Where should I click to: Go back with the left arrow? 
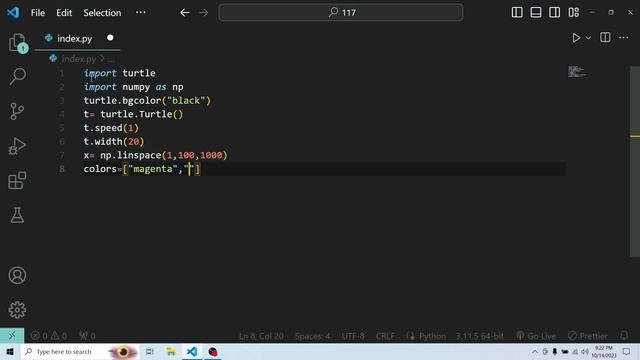185,13
